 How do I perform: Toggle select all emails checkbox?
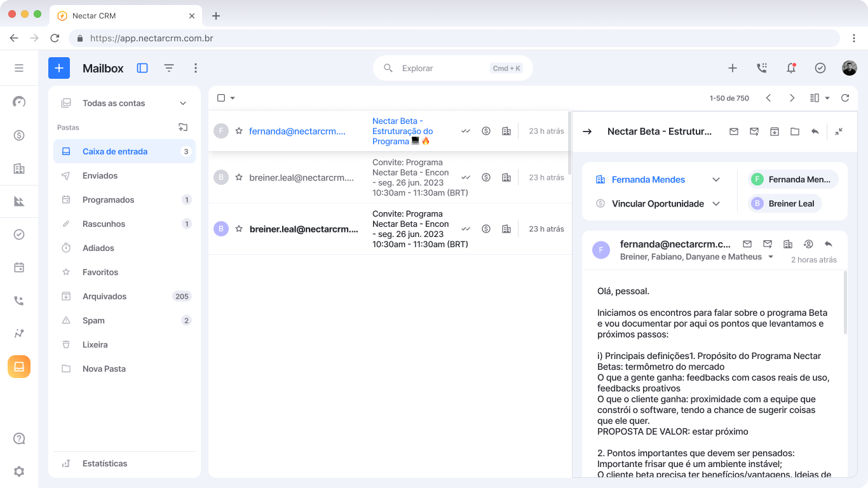point(221,98)
